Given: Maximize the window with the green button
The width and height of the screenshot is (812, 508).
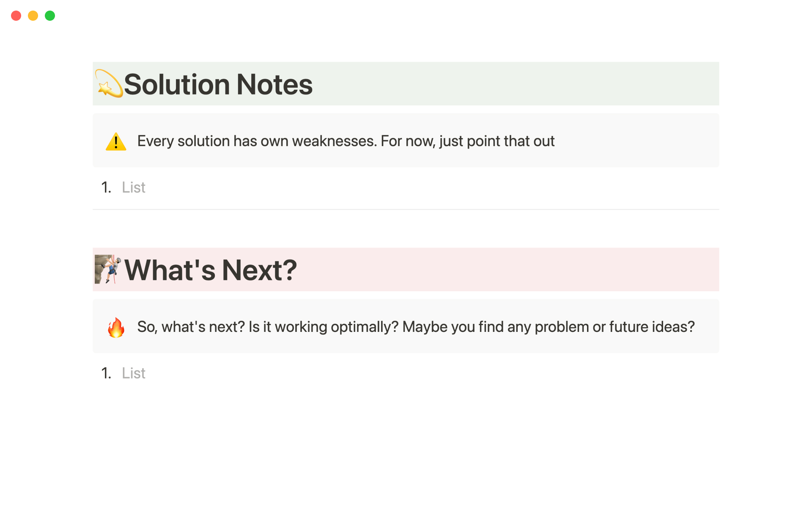Looking at the screenshot, I should tap(50, 16).
